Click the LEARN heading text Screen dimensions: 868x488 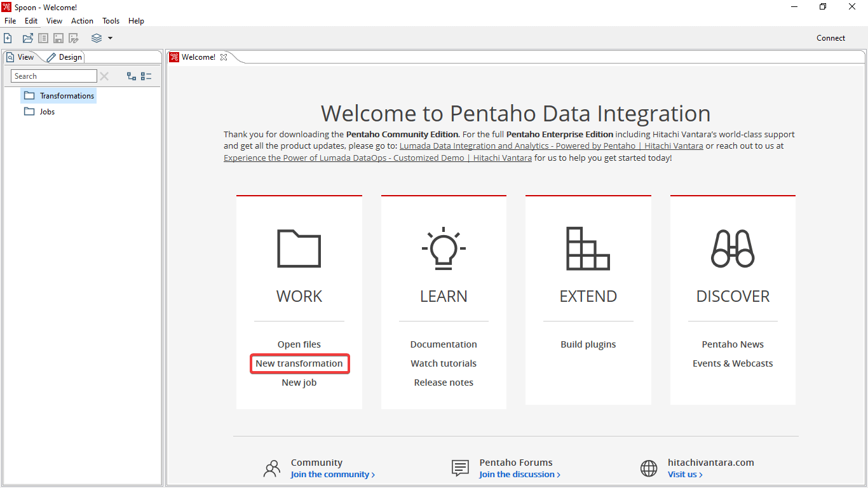click(x=444, y=296)
